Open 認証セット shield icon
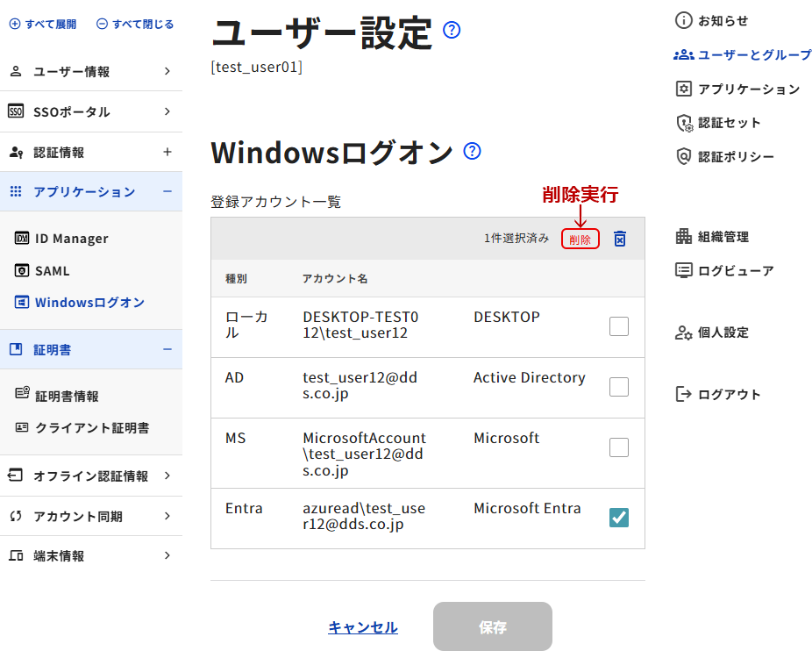This screenshot has height=651, width=812. click(684, 123)
